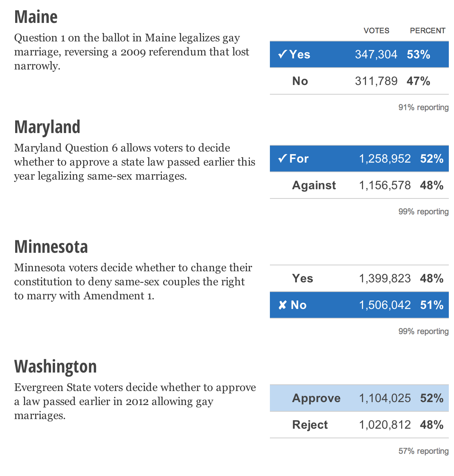Click the Maine 347,304 vote count
The width and height of the screenshot is (454, 476).
pyautogui.click(x=376, y=54)
